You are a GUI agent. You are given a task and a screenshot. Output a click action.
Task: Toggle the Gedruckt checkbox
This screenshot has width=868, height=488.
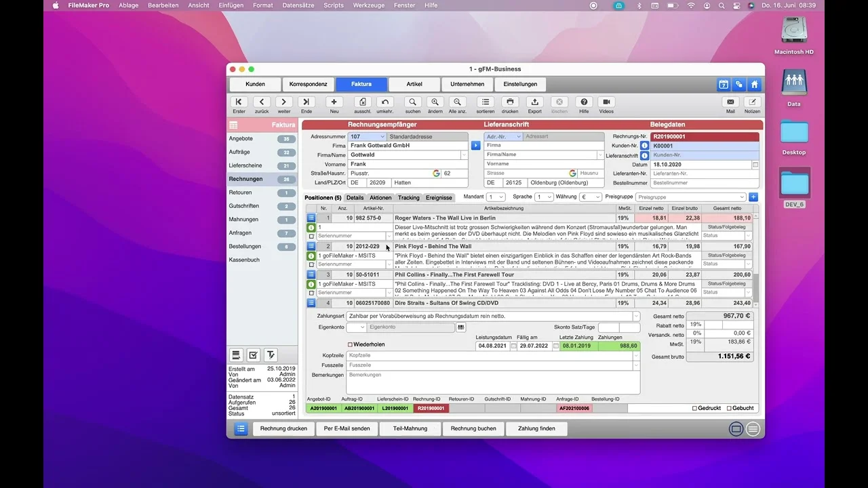694,409
